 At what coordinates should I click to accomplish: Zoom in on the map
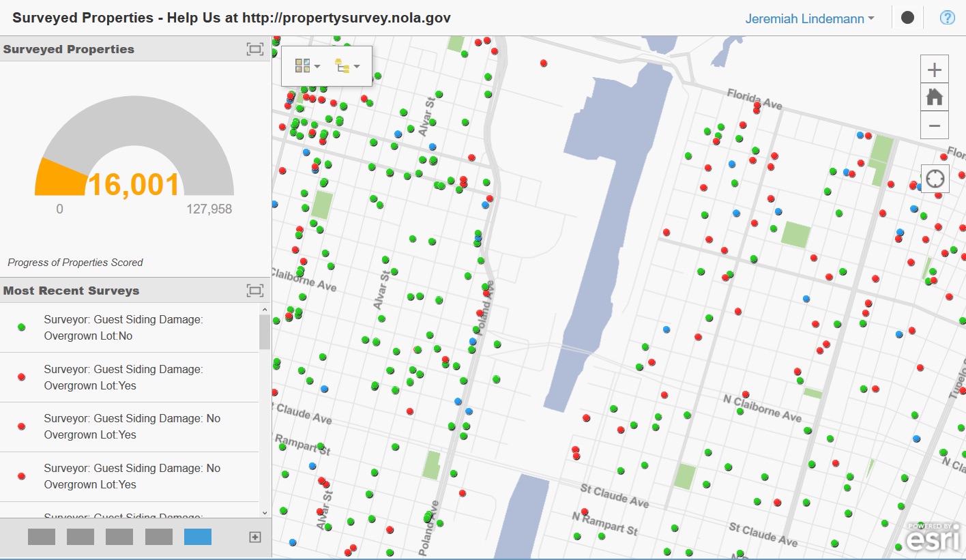pyautogui.click(x=935, y=70)
